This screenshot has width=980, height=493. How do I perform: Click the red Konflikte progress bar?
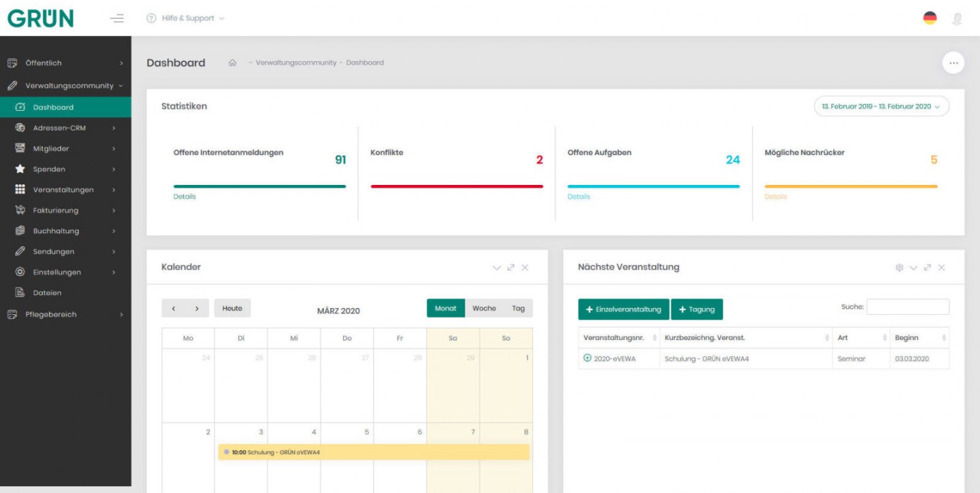click(457, 186)
